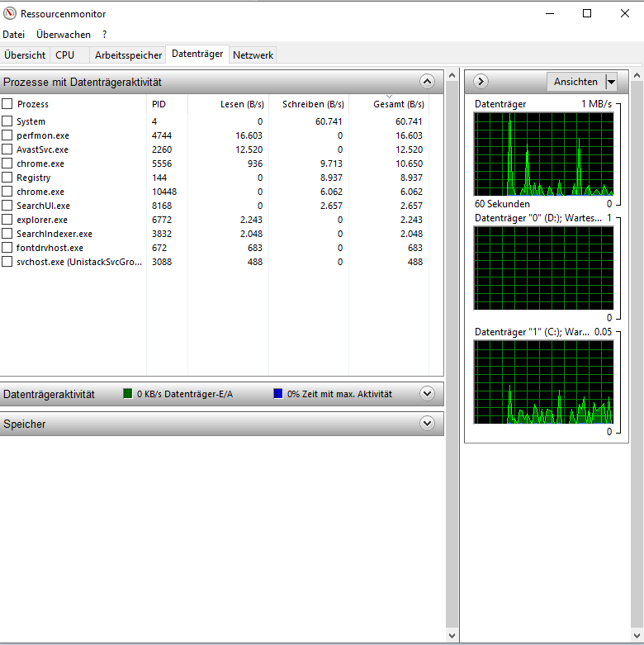Click the green Datenträger-E/A legend swatch
Image resolution: width=644 pixels, height=645 pixels.
pyautogui.click(x=128, y=394)
